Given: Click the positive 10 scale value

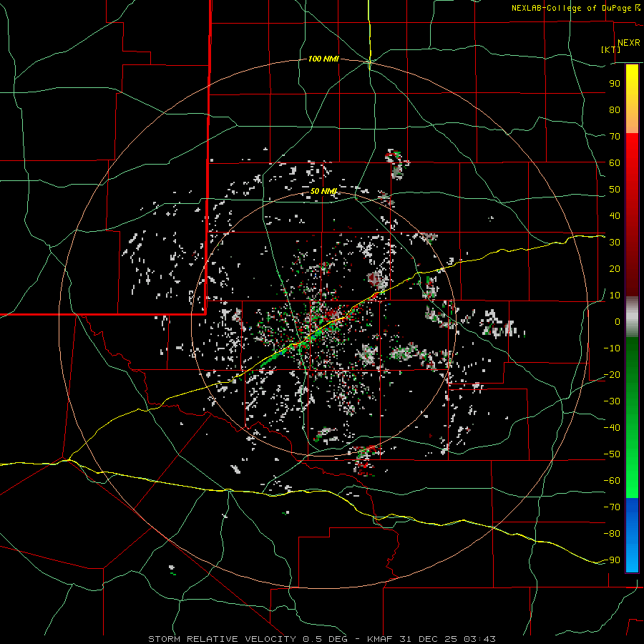Looking at the screenshot, I should tap(615, 296).
